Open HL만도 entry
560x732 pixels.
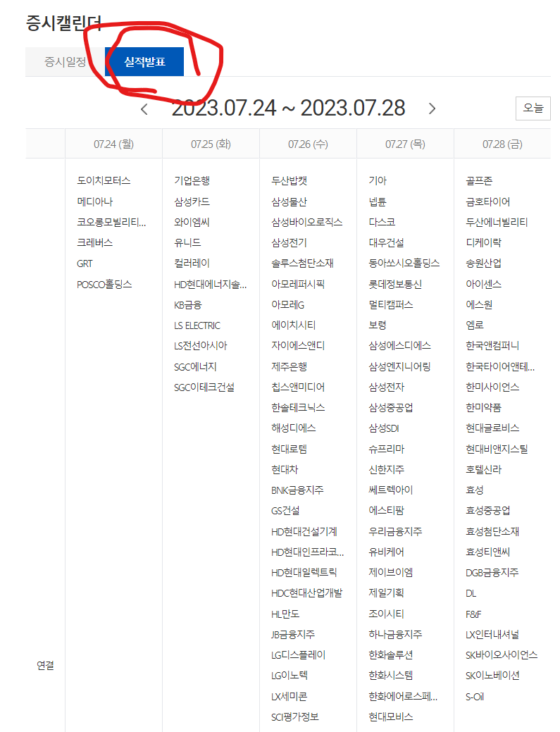click(285, 614)
